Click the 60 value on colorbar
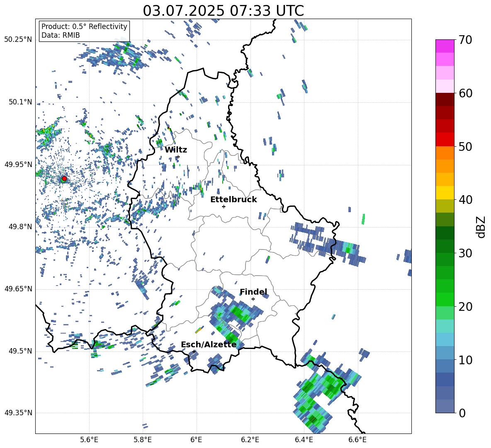The height and width of the screenshot is (448, 491). click(x=465, y=93)
